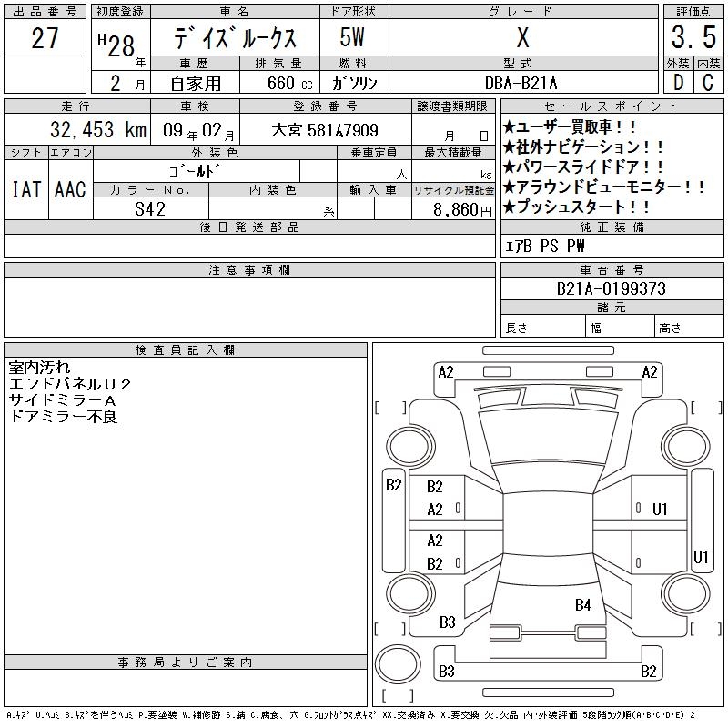Click the chassis number B21A-0199373 field
Image resolution: width=728 pixels, height=728 pixels.
pos(612,288)
